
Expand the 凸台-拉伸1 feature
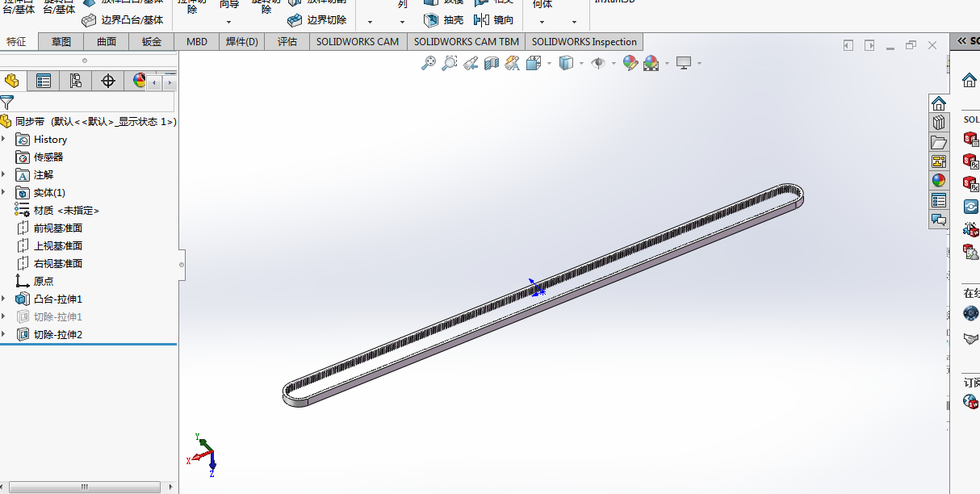4,299
